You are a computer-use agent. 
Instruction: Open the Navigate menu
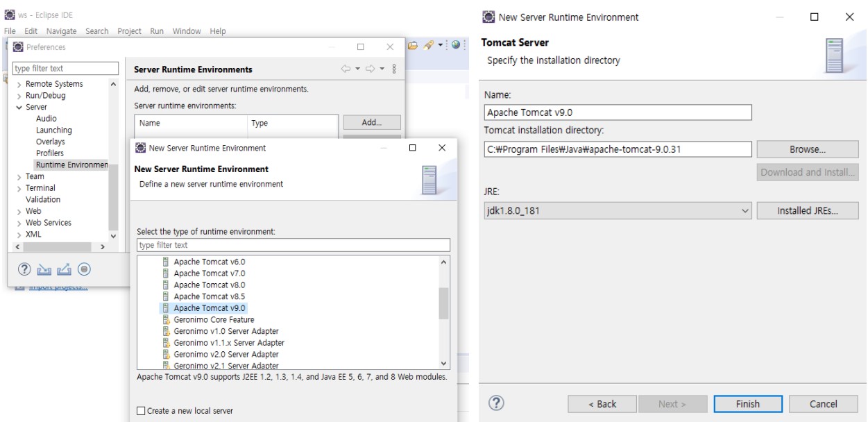(x=62, y=31)
